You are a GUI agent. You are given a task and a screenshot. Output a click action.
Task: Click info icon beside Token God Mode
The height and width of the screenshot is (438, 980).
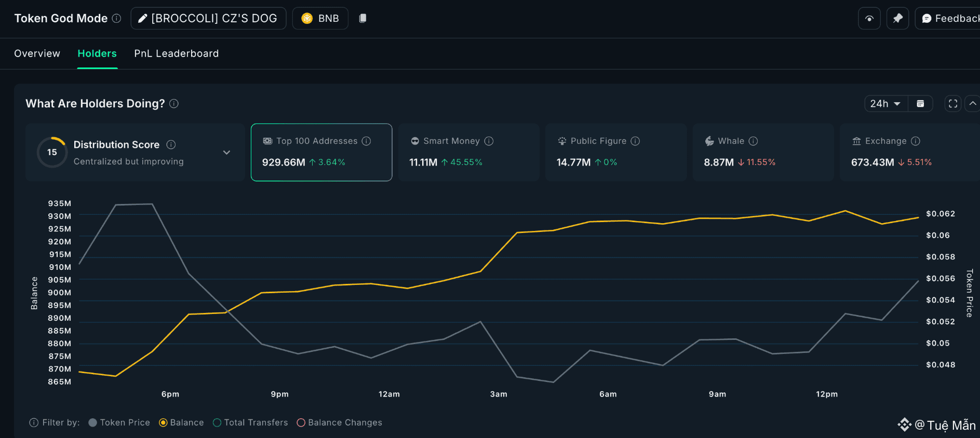click(117, 18)
